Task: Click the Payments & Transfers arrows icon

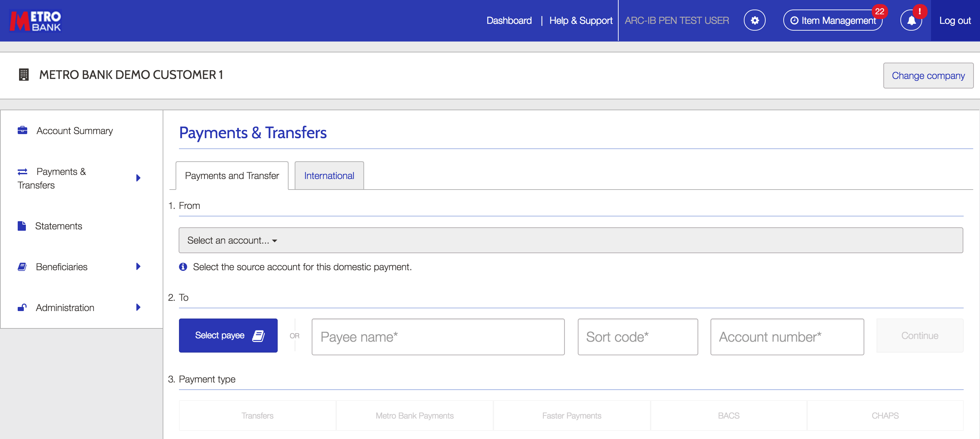Action: [22, 172]
